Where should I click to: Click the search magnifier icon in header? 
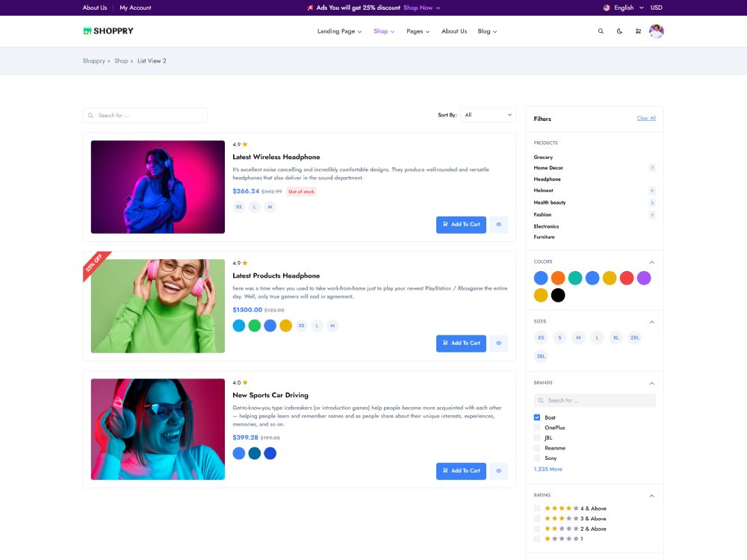[x=601, y=31]
